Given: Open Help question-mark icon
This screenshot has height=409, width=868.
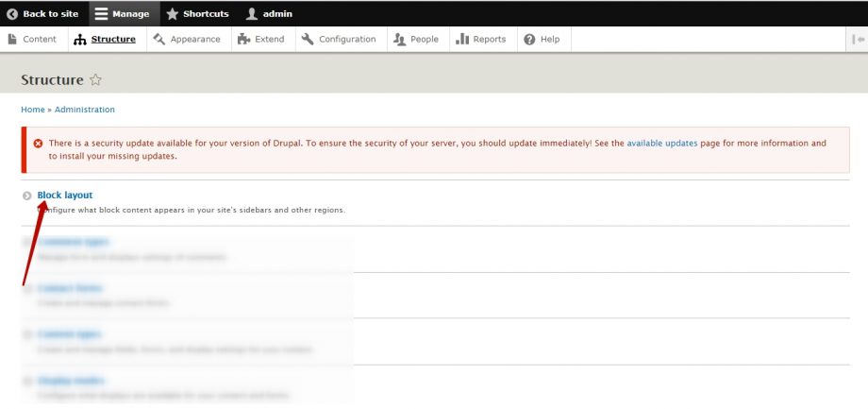Looking at the screenshot, I should (x=530, y=40).
